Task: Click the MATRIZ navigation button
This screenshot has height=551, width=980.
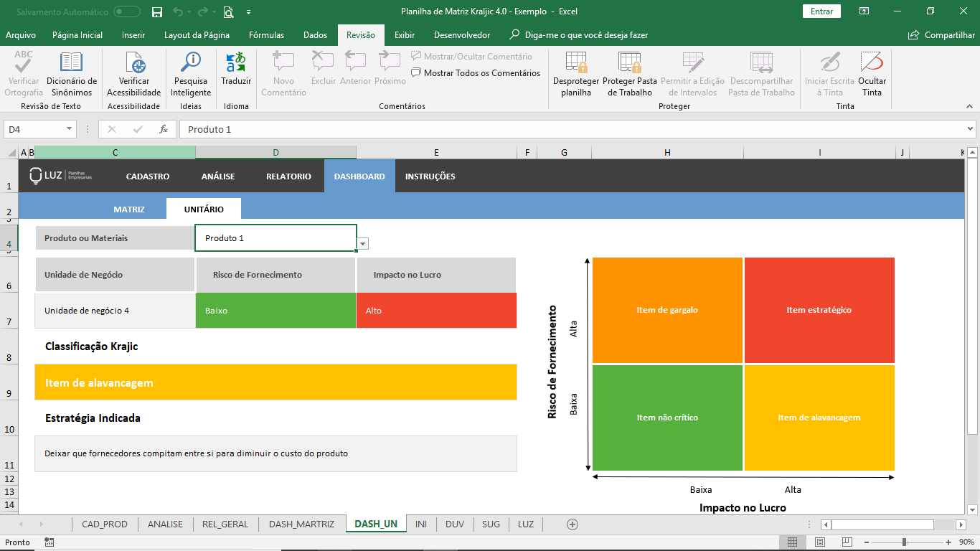Action: [x=129, y=209]
